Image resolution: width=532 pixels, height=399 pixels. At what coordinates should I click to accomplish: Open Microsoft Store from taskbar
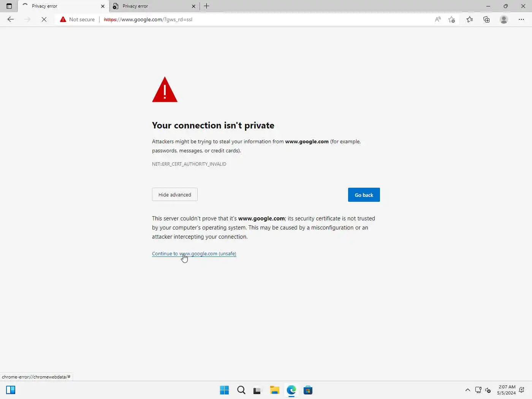[308, 390]
